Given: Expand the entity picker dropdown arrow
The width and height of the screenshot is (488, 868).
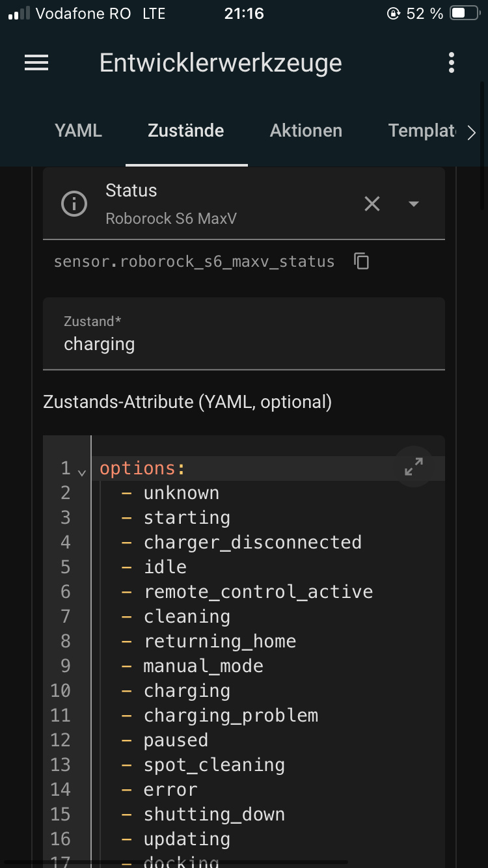Looking at the screenshot, I should pos(413,204).
